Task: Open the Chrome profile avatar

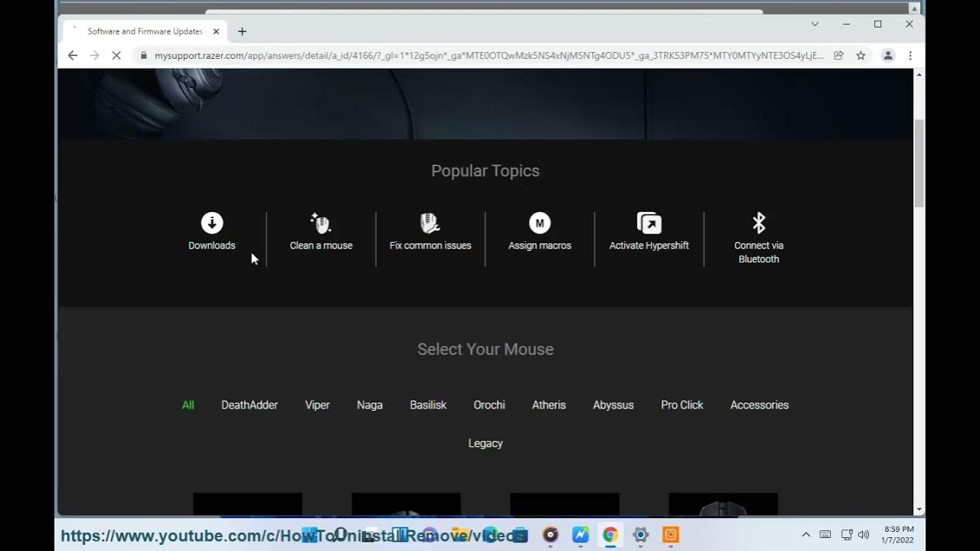Action: click(x=888, y=55)
